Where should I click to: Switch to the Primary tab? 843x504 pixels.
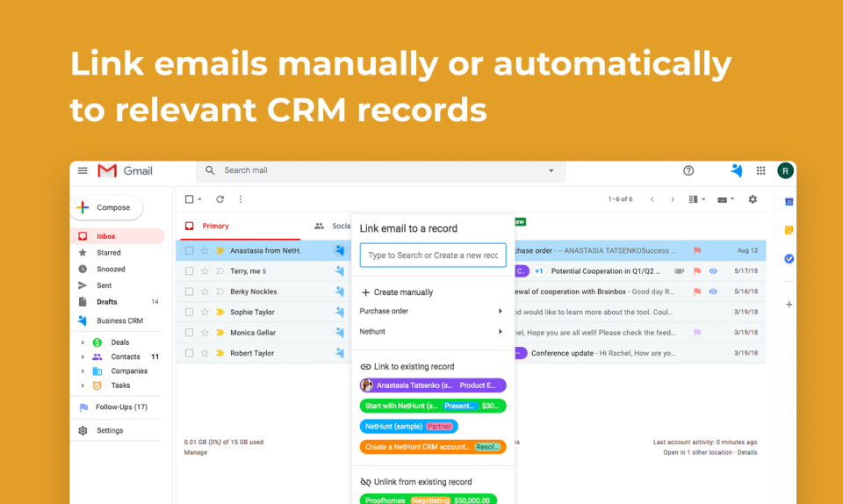click(x=215, y=227)
